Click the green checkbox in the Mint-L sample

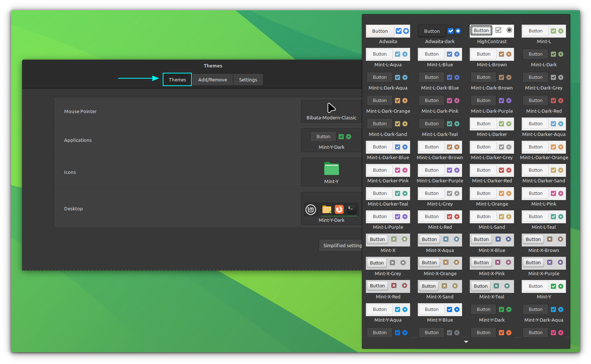(553, 31)
